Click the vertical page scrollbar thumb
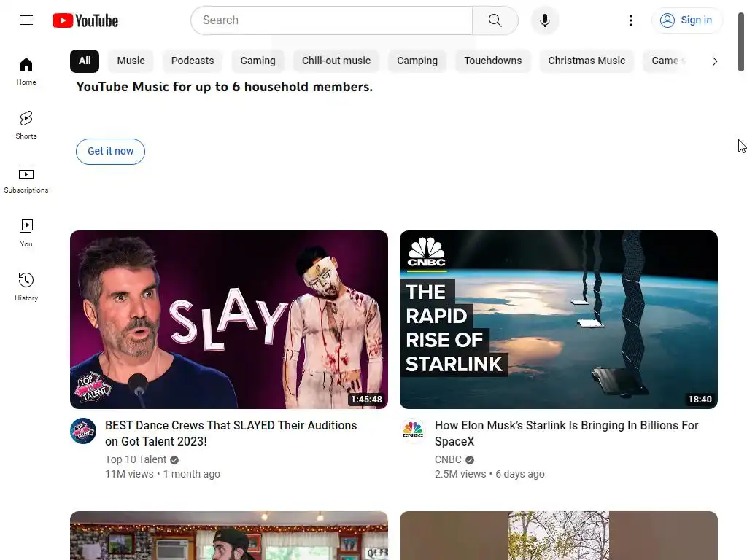 (741, 42)
